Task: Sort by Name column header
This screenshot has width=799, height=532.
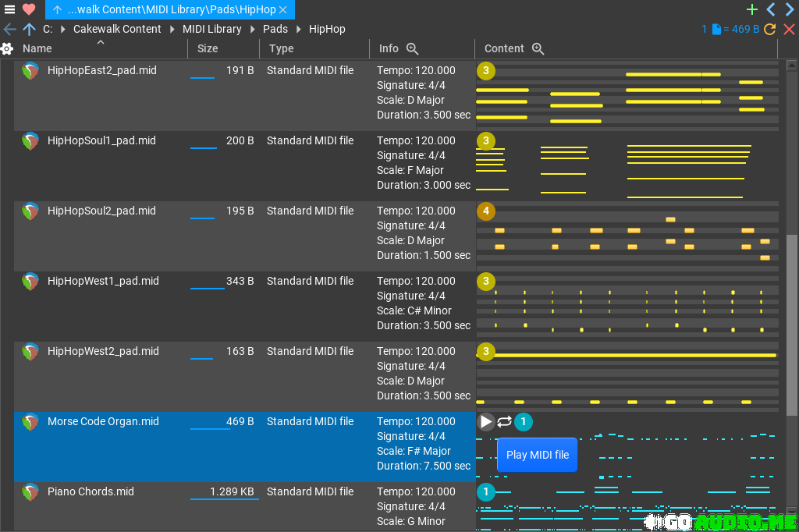Action: click(x=37, y=48)
